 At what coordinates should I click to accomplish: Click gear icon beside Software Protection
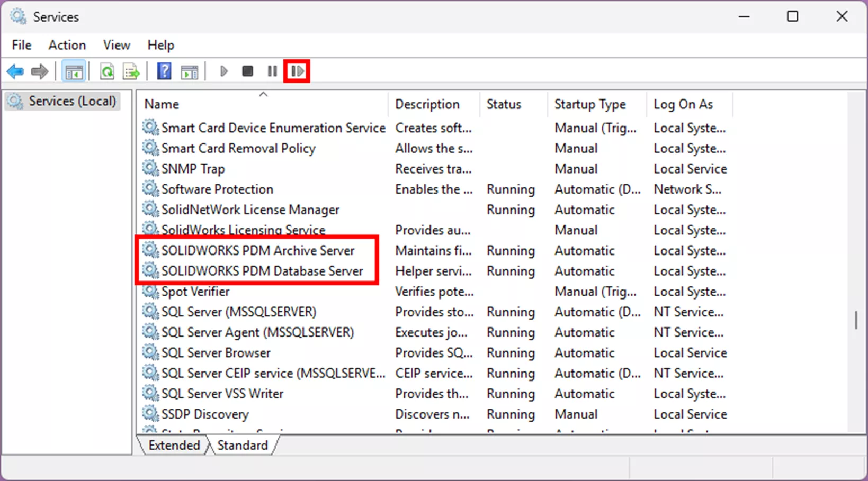click(x=150, y=189)
